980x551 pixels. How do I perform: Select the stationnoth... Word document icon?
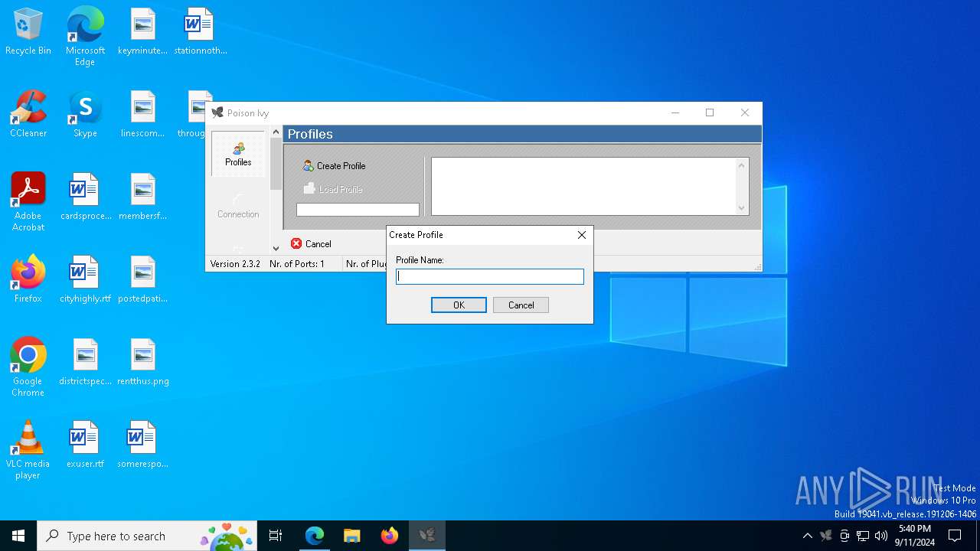point(201,31)
